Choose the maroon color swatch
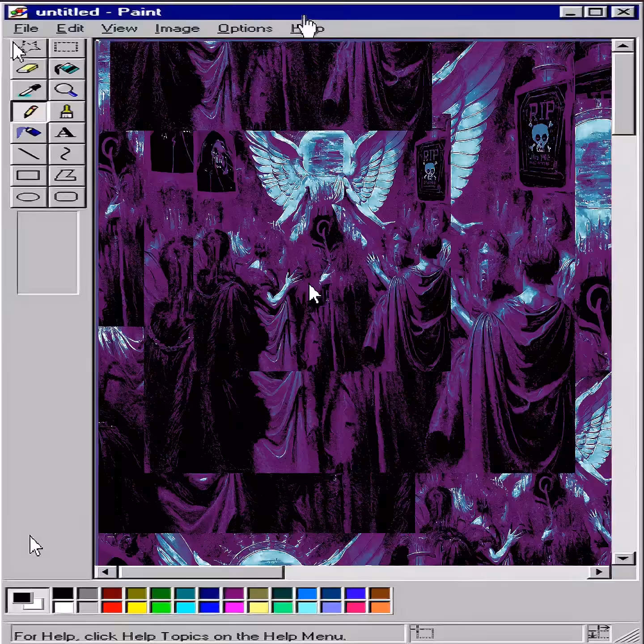Viewport: 644px width, 644px height. click(x=112, y=594)
